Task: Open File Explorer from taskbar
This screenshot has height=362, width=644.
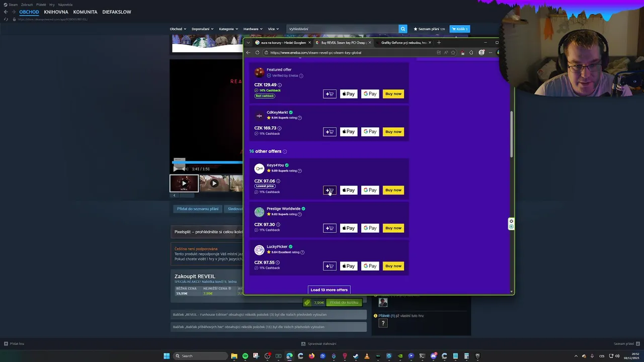Action: point(234,356)
